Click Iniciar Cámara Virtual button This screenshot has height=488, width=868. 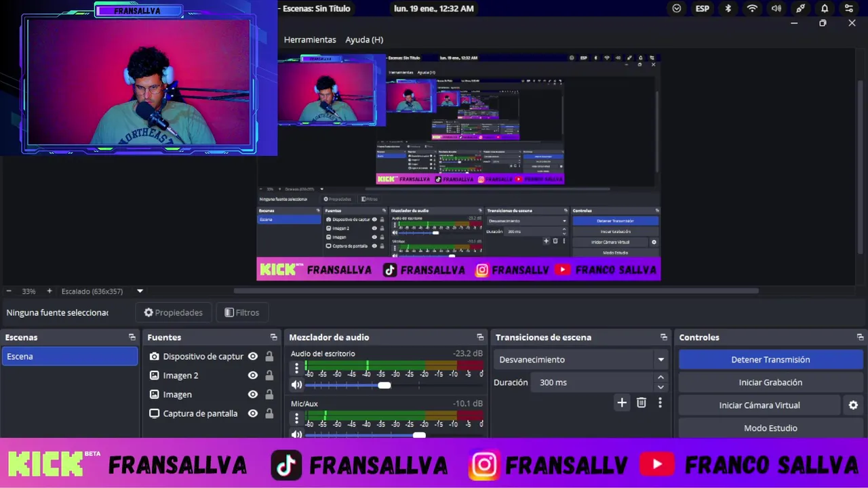[x=759, y=405]
